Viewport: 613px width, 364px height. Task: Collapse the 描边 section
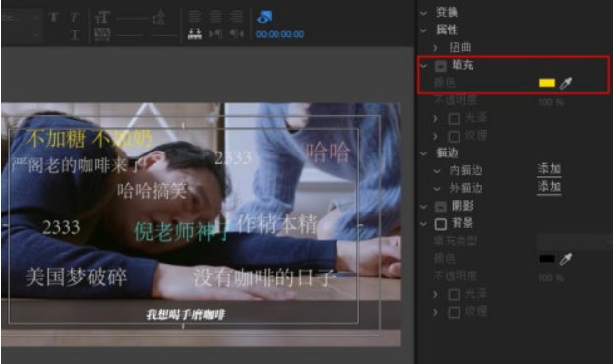tap(423, 153)
